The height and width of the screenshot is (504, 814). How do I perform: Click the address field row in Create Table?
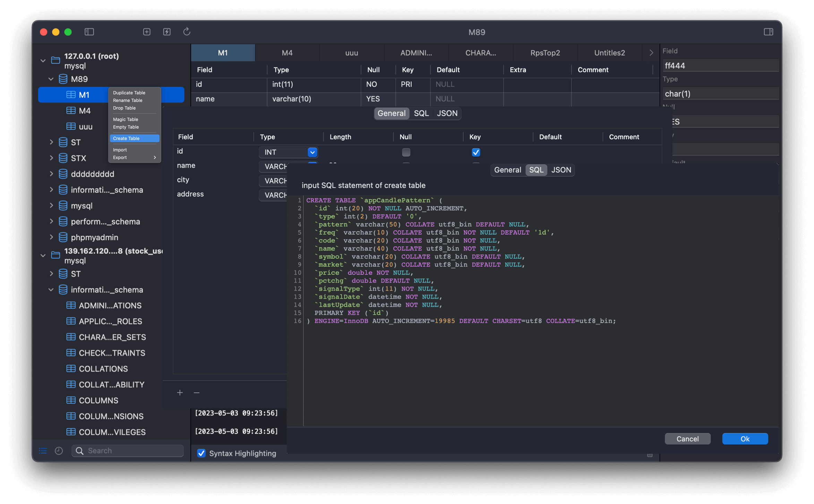click(x=230, y=194)
